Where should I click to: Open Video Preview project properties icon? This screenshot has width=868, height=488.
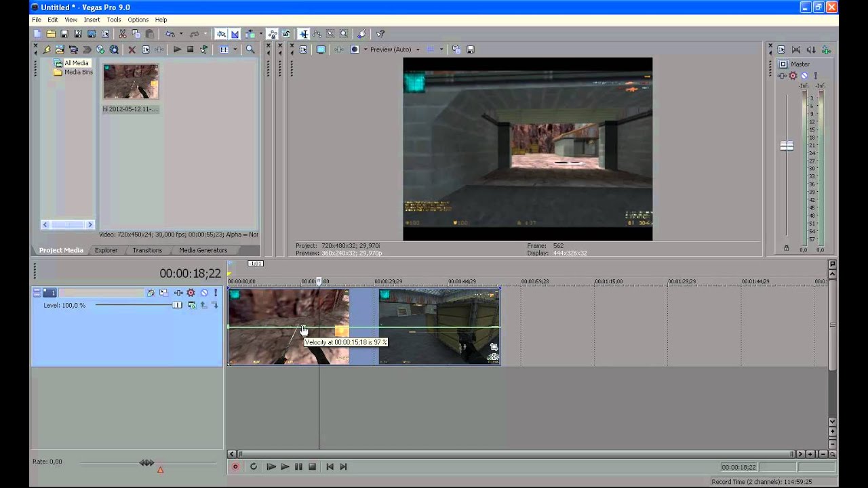(303, 49)
